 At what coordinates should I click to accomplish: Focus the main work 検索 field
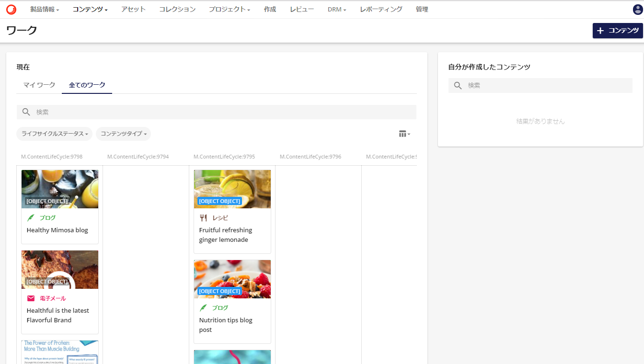[x=217, y=112]
